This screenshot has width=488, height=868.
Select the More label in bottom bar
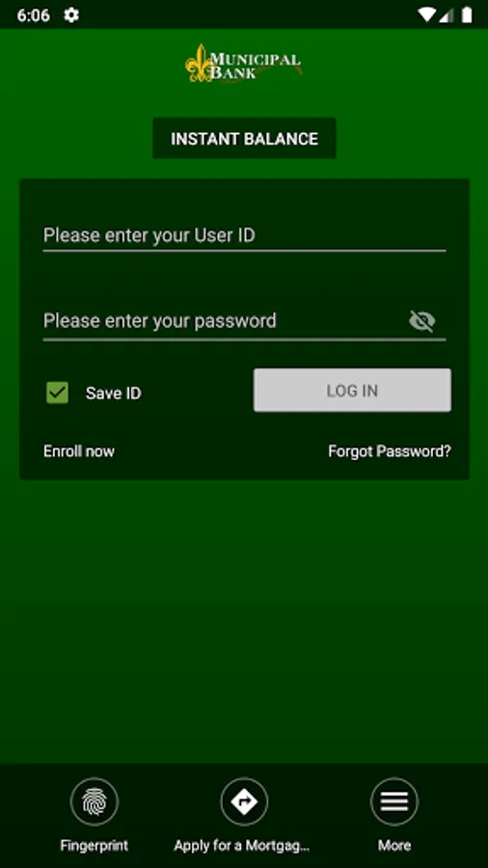(x=394, y=845)
